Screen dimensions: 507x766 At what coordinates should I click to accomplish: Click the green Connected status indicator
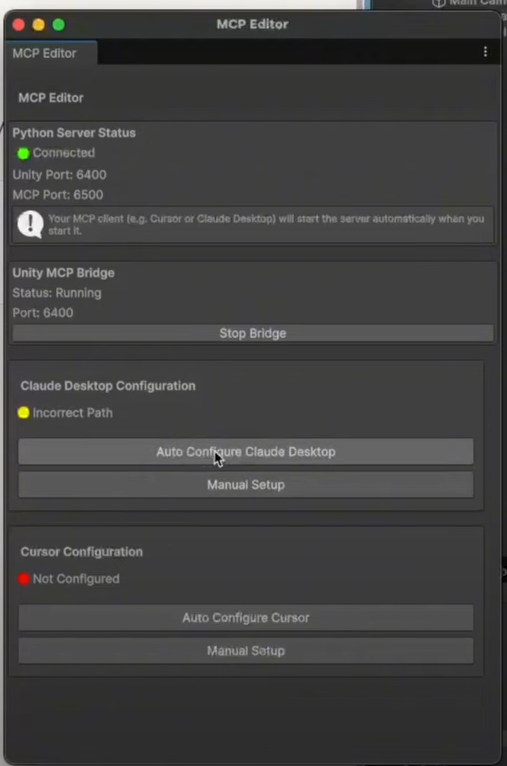23,153
